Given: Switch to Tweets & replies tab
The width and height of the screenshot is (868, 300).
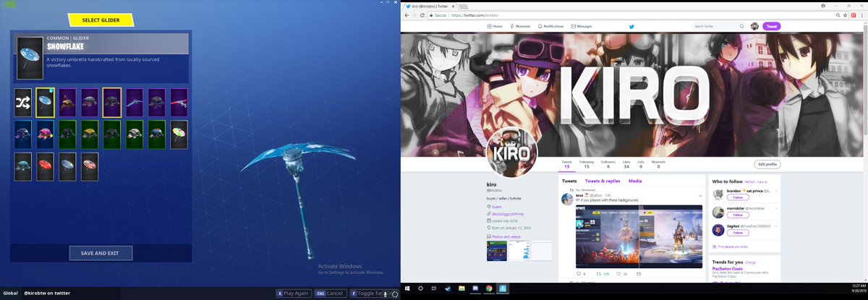Looking at the screenshot, I should click(603, 181).
